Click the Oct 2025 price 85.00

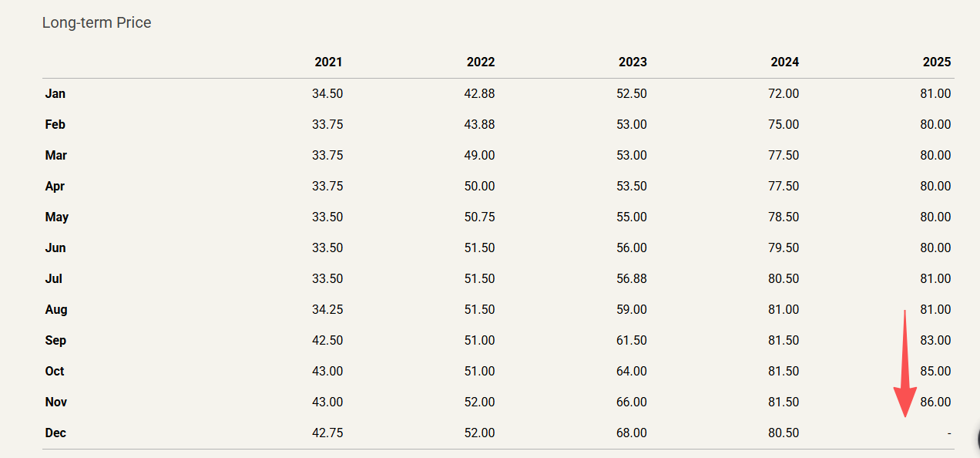pos(935,372)
